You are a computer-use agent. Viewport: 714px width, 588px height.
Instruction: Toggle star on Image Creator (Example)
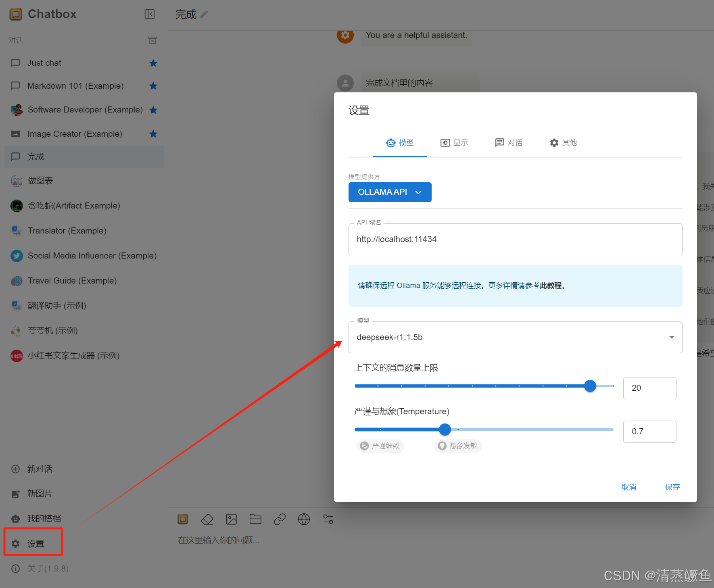[x=153, y=134]
